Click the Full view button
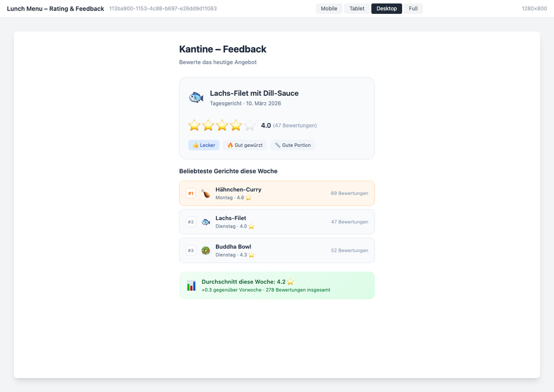554x392 pixels. [x=413, y=8]
